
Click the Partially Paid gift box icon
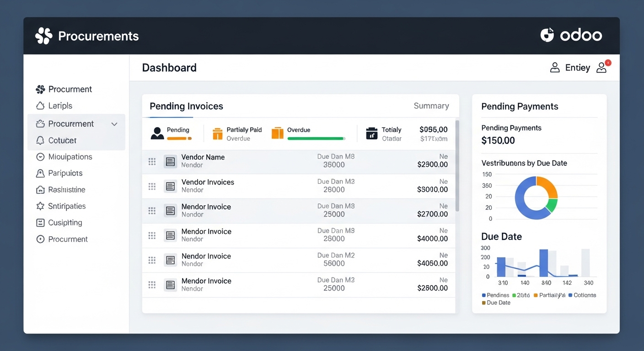(x=218, y=133)
